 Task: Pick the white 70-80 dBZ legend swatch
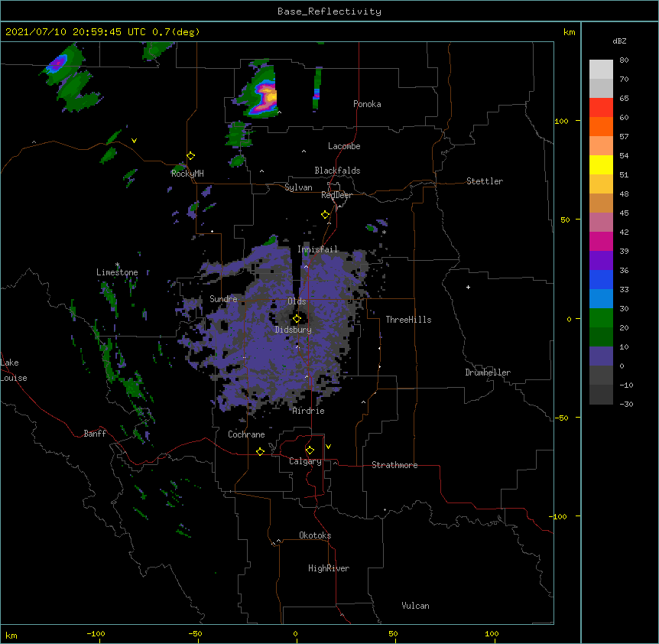(x=601, y=69)
